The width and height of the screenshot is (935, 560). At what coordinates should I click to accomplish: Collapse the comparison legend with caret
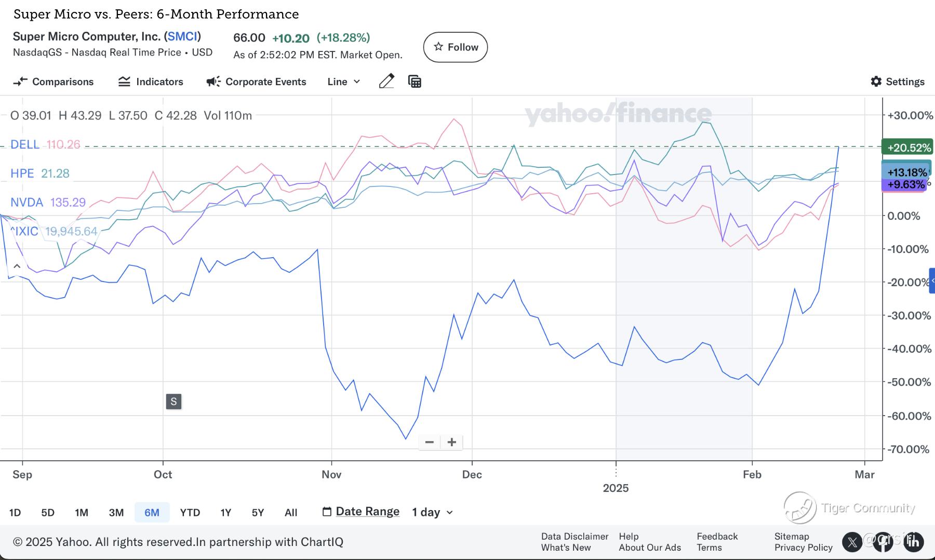pyautogui.click(x=17, y=266)
